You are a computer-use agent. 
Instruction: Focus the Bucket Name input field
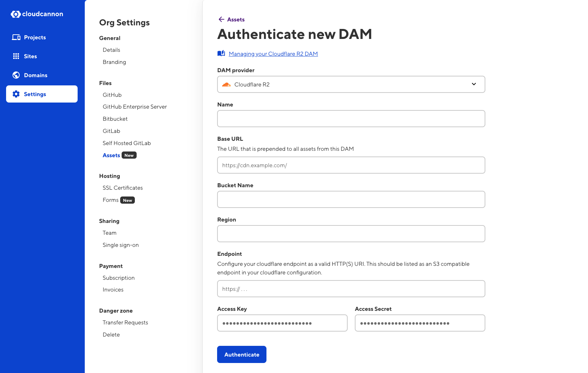point(351,199)
